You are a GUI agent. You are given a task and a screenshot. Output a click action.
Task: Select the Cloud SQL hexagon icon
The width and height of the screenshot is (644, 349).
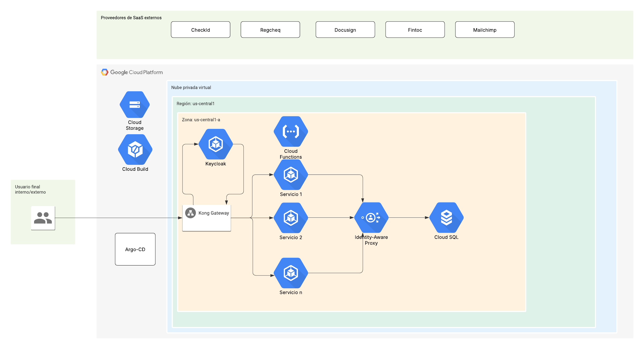(x=447, y=217)
